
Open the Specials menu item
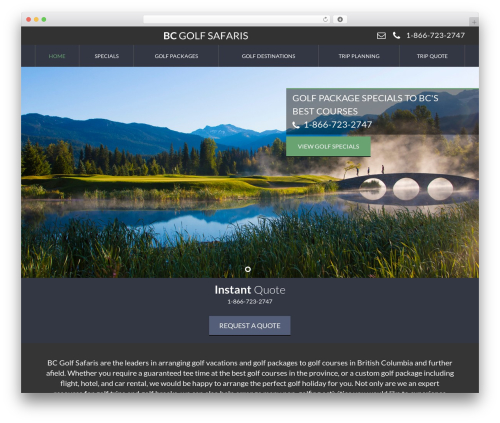click(x=107, y=56)
